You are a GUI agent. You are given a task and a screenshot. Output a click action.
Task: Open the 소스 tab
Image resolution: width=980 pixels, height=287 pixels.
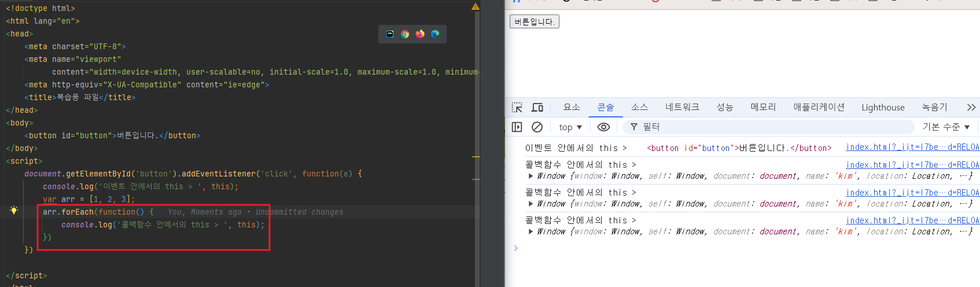click(639, 107)
